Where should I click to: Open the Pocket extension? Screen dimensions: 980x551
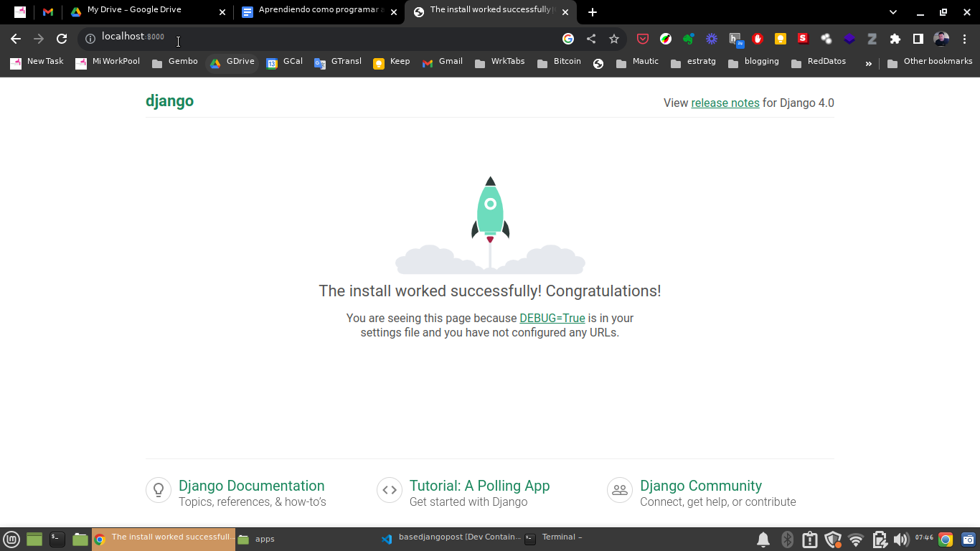[x=643, y=39]
